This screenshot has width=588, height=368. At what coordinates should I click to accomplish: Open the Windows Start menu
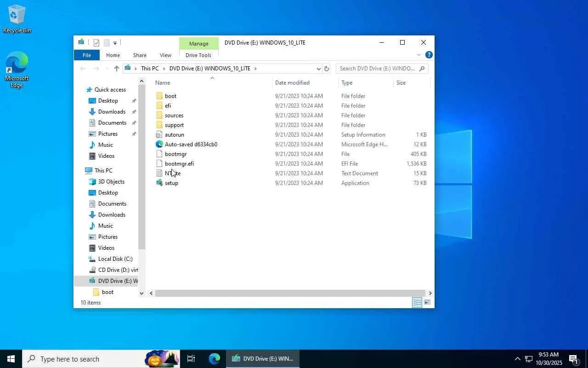click(x=11, y=359)
